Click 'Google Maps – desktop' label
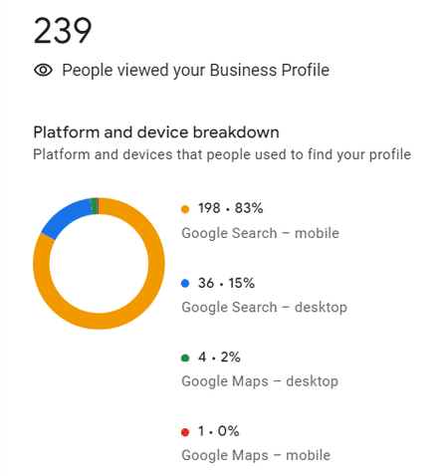The height and width of the screenshot is (476, 448). pos(260,381)
